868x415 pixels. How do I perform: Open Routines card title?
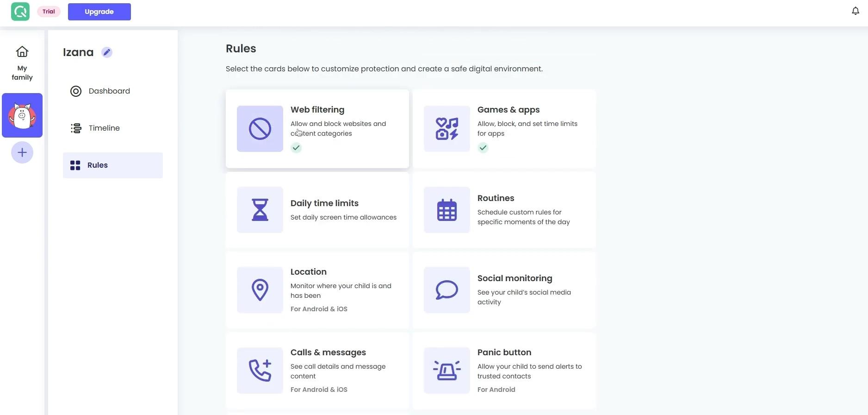point(496,198)
